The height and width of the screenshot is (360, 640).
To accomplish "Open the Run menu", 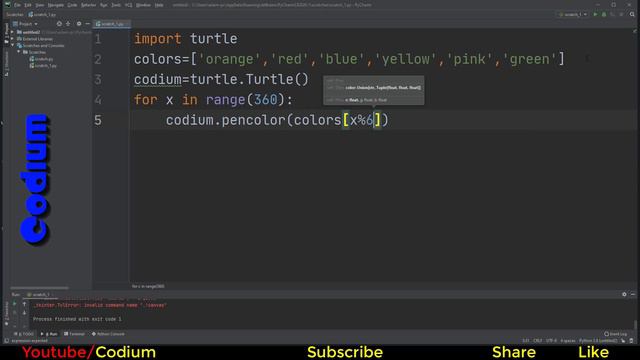I will tap(104, 5).
